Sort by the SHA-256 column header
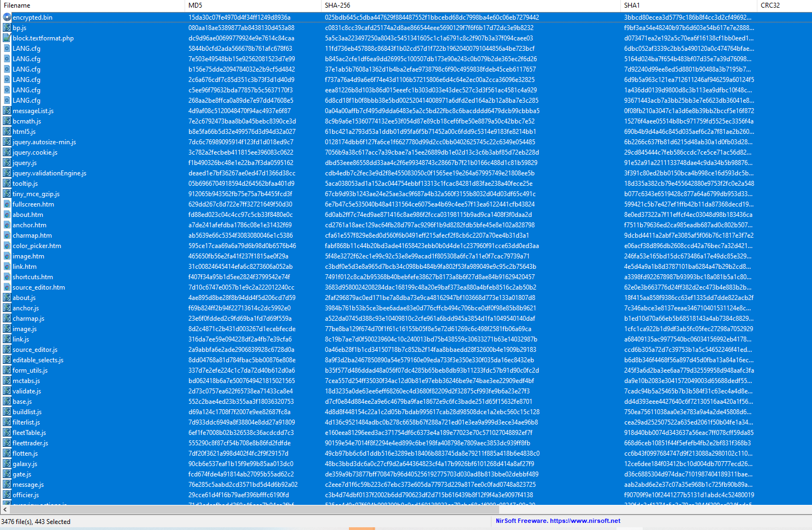This screenshot has width=812, height=530. [470, 5]
